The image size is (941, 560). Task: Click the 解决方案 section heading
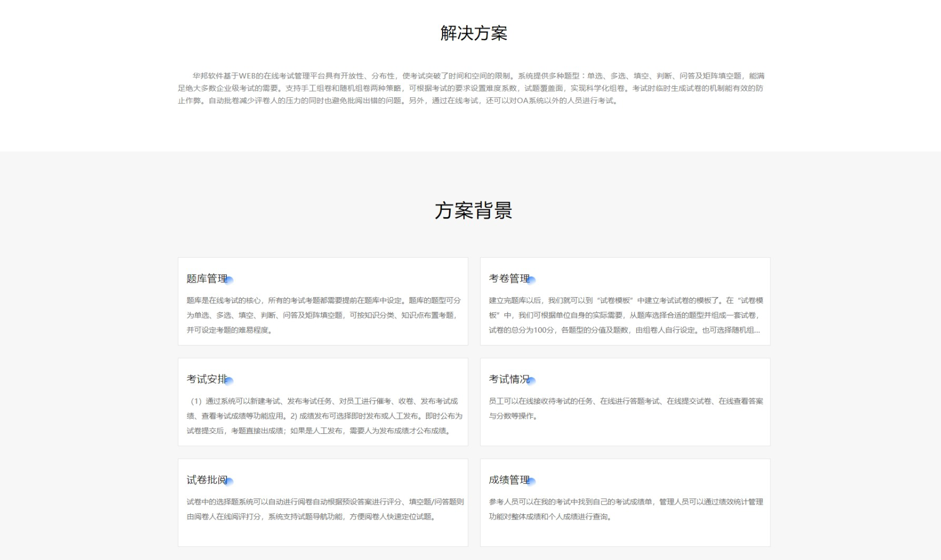click(x=474, y=33)
